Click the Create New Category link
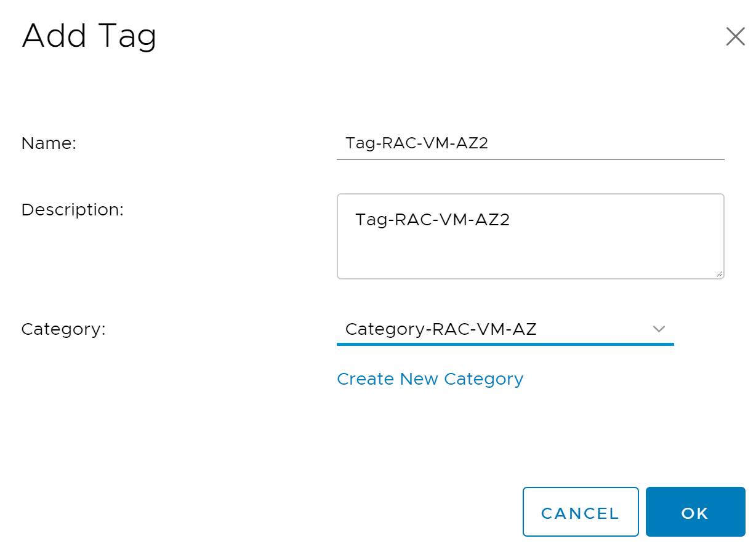Image resolution: width=756 pixels, height=549 pixels. click(x=430, y=379)
